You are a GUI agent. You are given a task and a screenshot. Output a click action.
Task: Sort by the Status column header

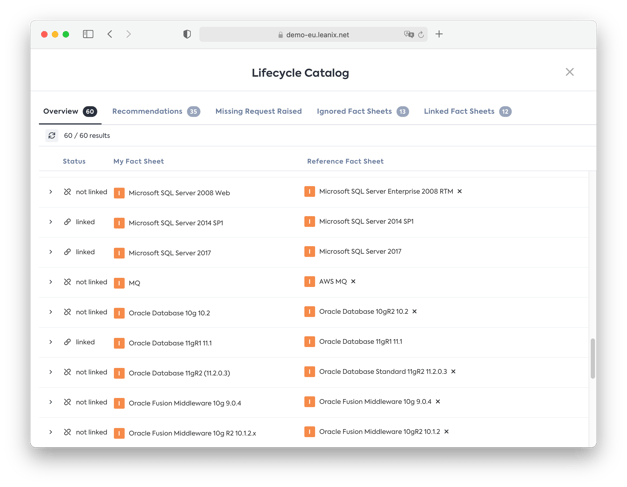(x=74, y=162)
